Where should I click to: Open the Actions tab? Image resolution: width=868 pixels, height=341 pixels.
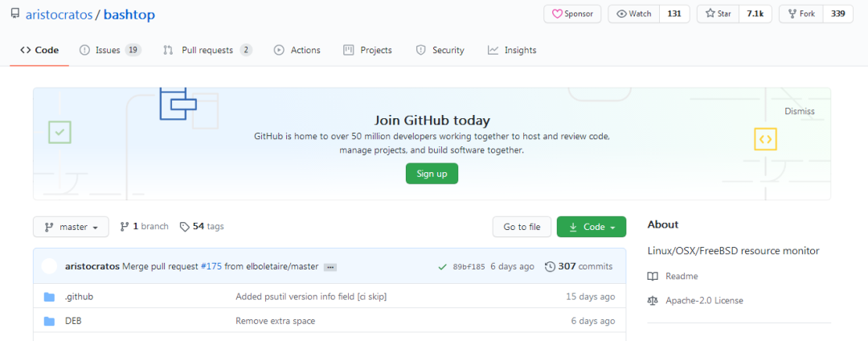point(297,50)
